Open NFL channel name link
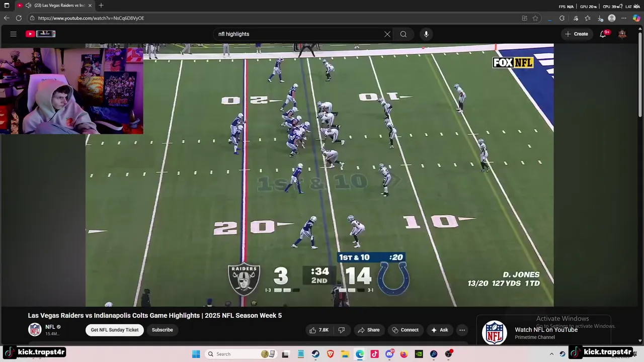Viewport: 644px width, 362px height. (x=50, y=327)
